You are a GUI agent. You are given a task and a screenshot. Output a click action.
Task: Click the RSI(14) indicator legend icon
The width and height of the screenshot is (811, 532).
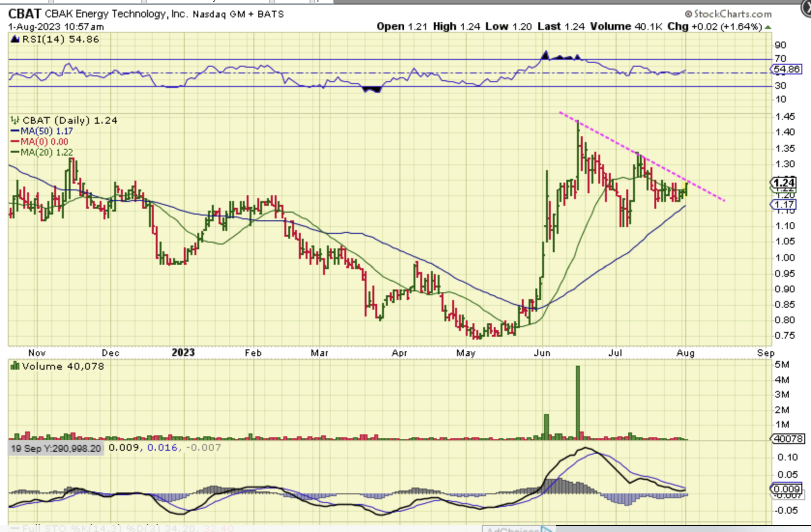tap(15, 39)
